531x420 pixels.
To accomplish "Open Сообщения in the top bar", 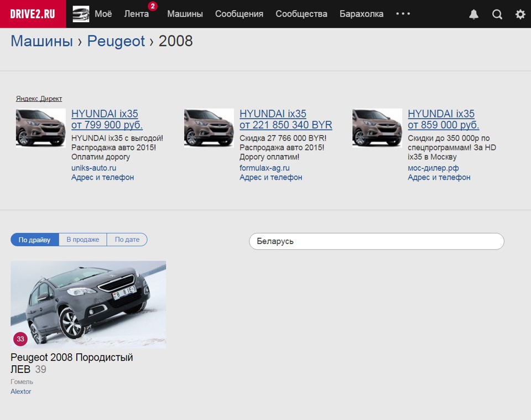I will click(x=239, y=14).
